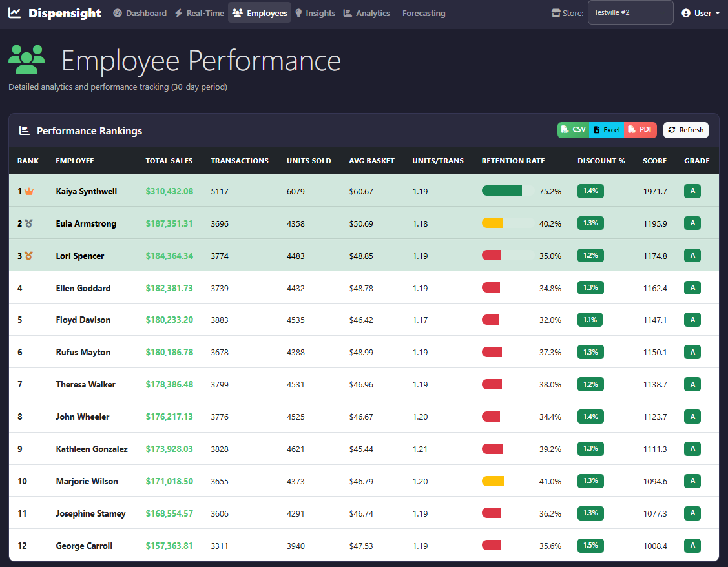Open the Testville #2 store selector

(x=630, y=12)
